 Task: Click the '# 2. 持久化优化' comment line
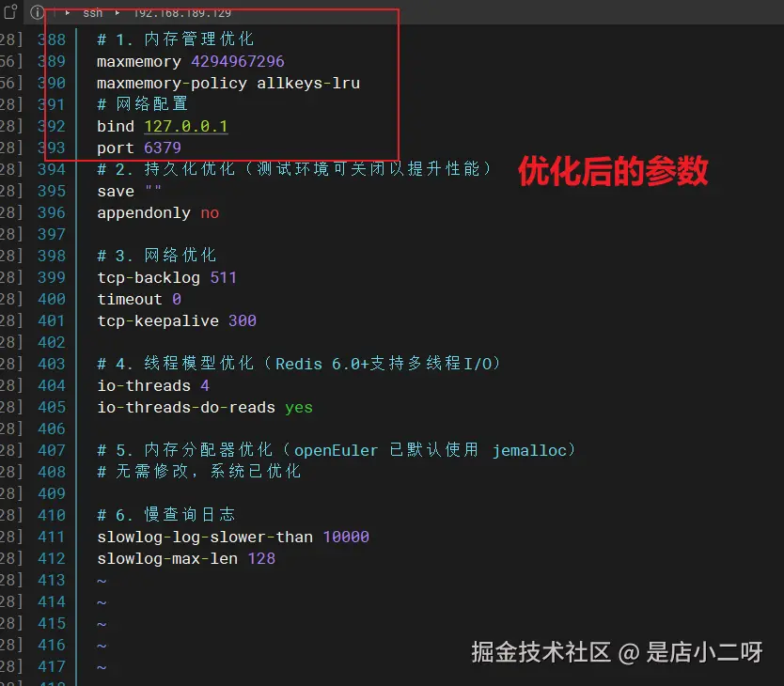(295, 169)
